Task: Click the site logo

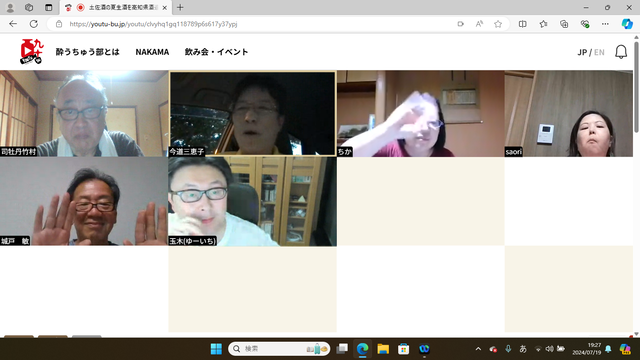Action: click(x=31, y=51)
